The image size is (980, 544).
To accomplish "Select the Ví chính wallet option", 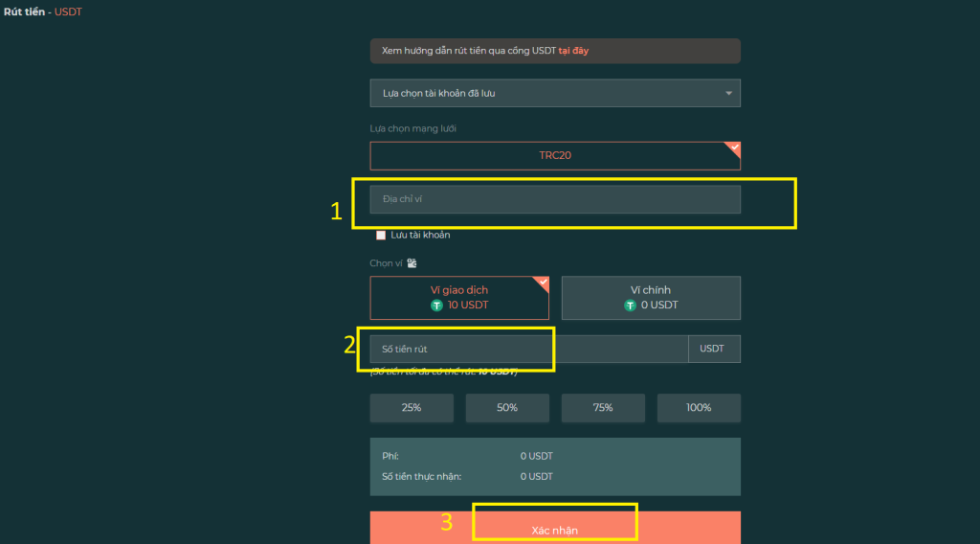I will 651,297.
